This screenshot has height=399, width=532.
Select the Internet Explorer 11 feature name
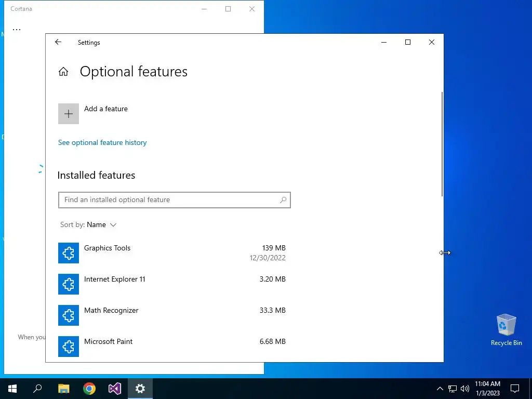(x=115, y=279)
